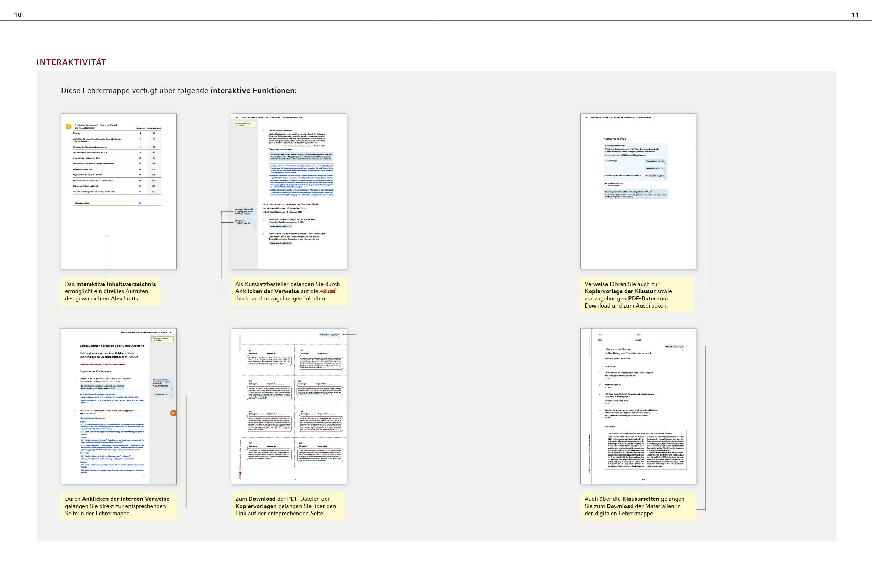Click the red AbiBox logo at the bottom-left of the Kopiervorlage page
Viewport: 872px width, 588px height.
click(x=240, y=475)
